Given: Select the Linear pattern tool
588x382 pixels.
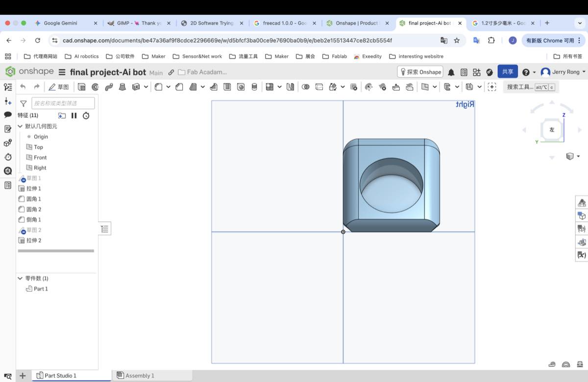Looking at the screenshot, I should pyautogui.click(x=269, y=87).
